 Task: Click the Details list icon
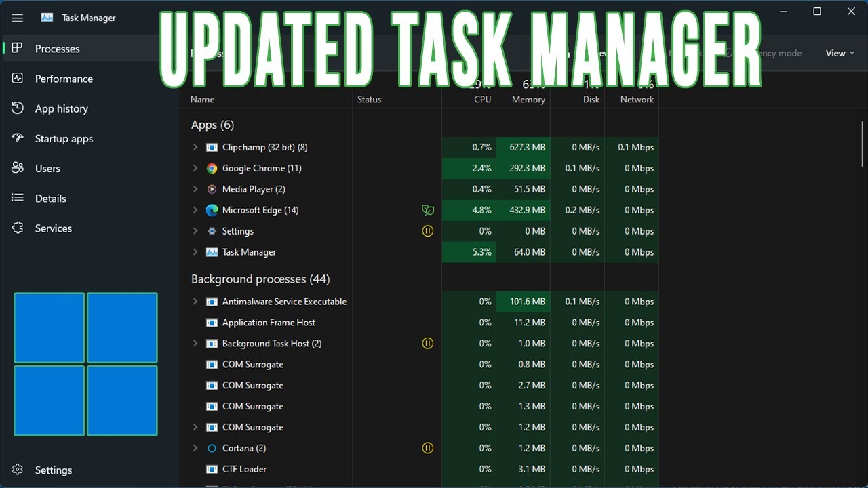[18, 198]
